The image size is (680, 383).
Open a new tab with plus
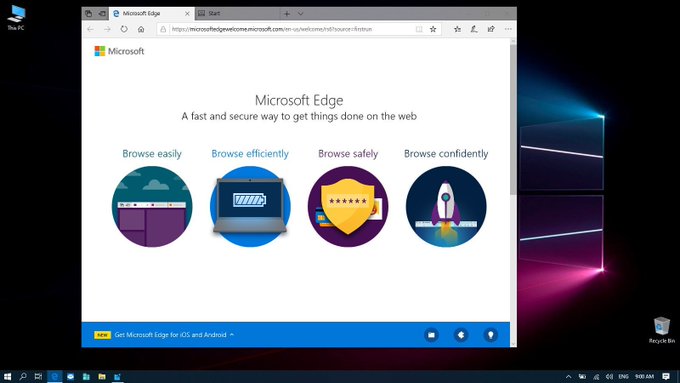click(x=287, y=13)
